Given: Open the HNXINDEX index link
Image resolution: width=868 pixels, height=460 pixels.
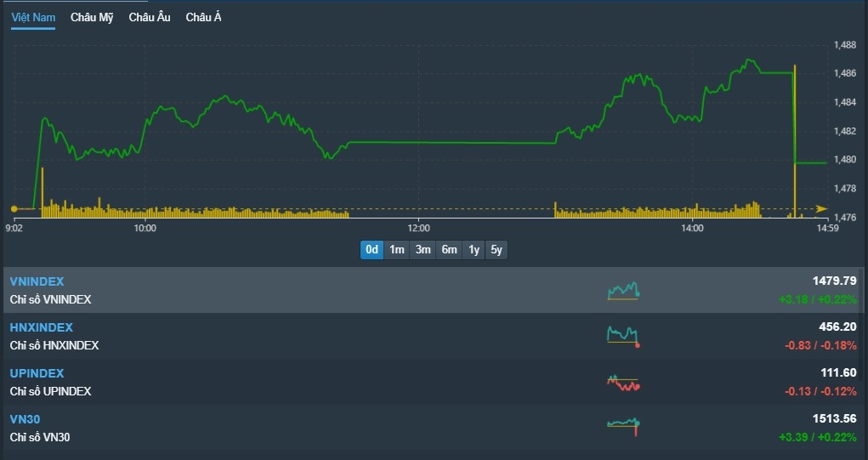Looking at the screenshot, I should [41, 327].
